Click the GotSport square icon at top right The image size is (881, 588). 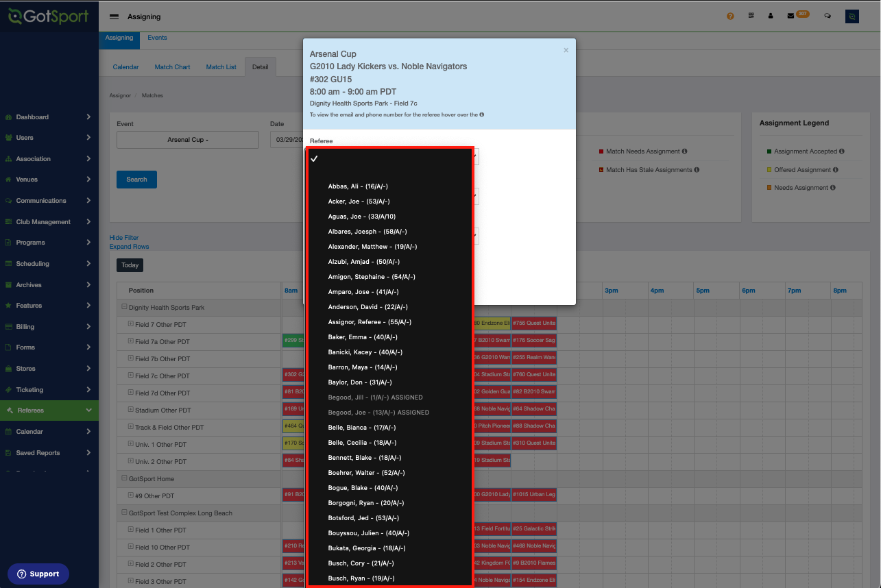pyautogui.click(x=852, y=16)
